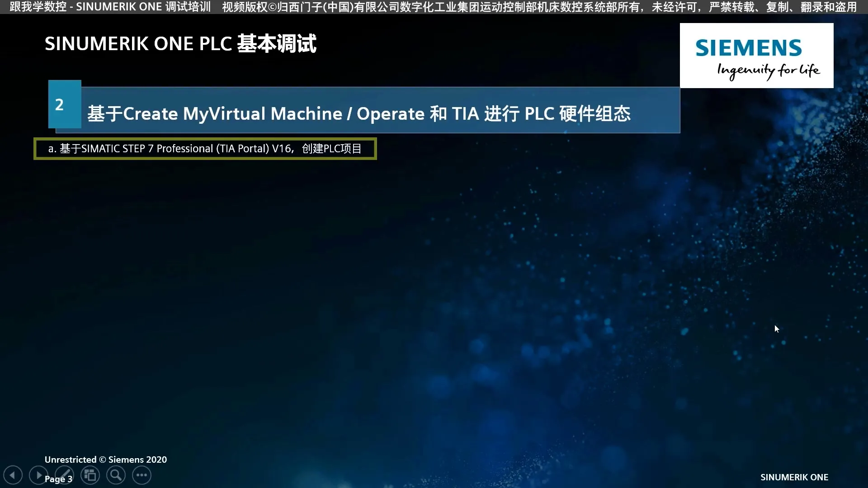Open more slideshow options menu
The height and width of the screenshot is (488, 868).
[142, 475]
